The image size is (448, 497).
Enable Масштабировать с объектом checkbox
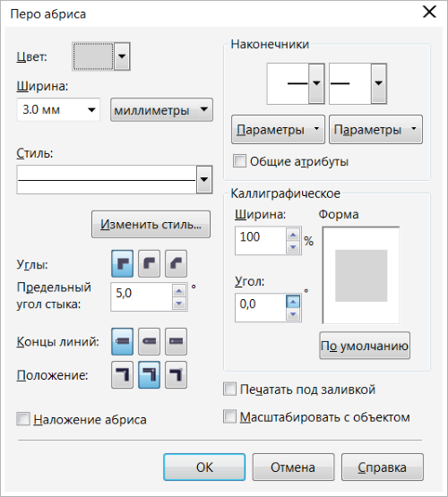point(230,416)
